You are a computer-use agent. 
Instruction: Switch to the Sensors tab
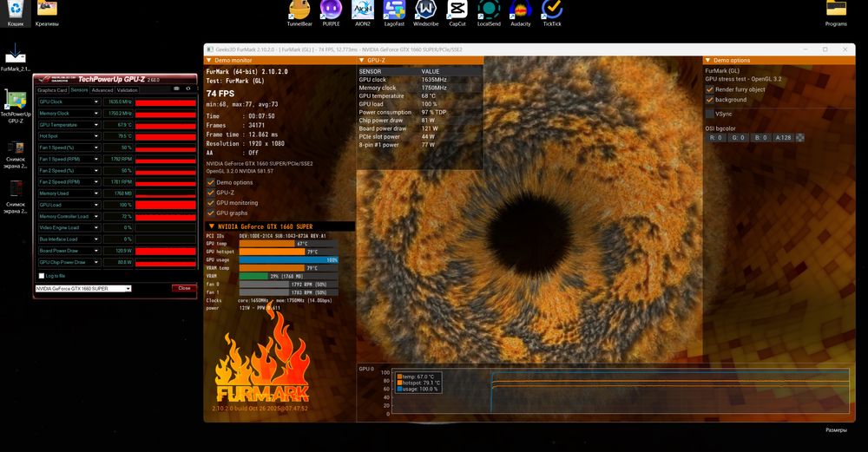(x=79, y=89)
